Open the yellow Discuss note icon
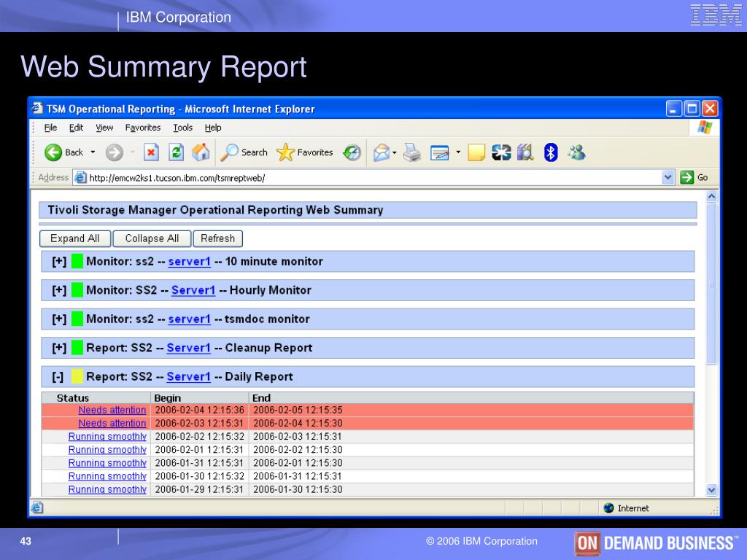 [x=476, y=152]
